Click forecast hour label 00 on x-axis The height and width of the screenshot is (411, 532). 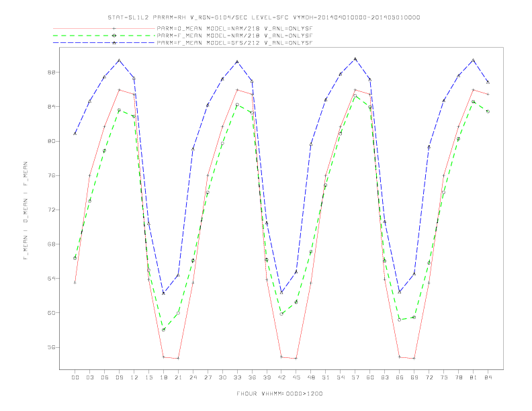point(75,377)
